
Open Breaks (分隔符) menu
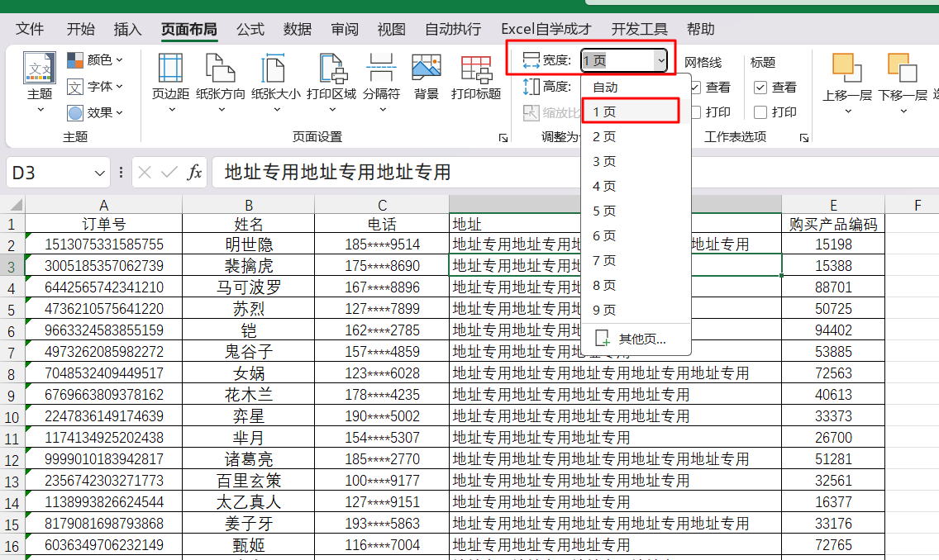[382, 83]
